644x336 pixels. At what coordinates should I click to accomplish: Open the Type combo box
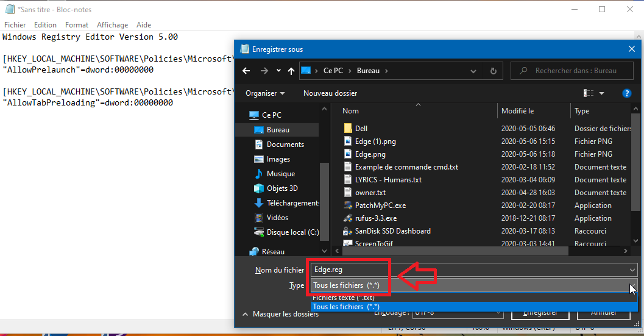pyautogui.click(x=474, y=285)
